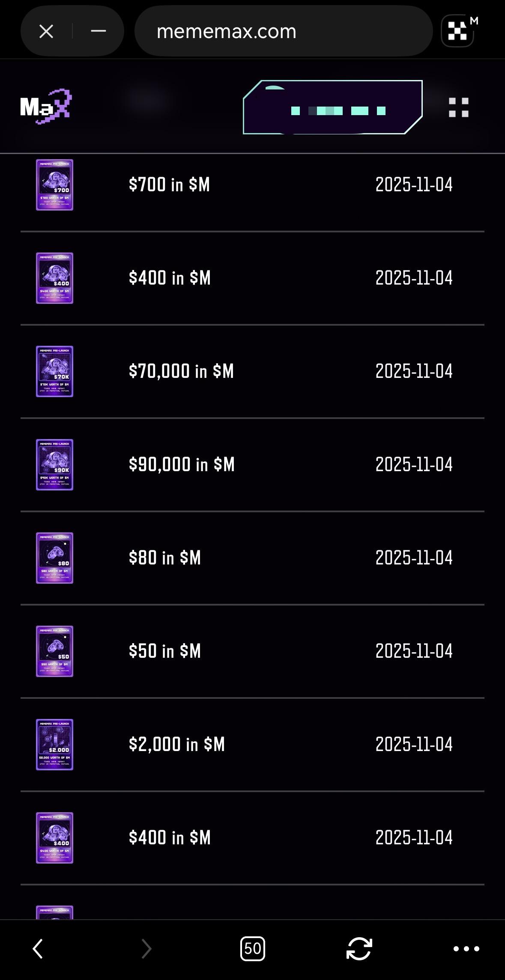Viewport: 505px width, 980px height.
Task: Select the $2,000 prize card thumbnail
Action: pos(54,745)
